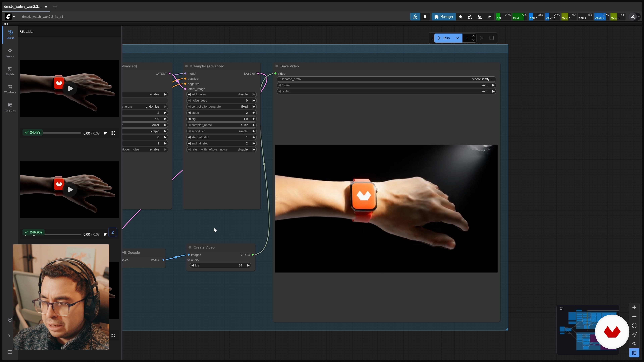Open the Run button dropdown arrow
The height and width of the screenshot is (362, 644).
click(457, 38)
